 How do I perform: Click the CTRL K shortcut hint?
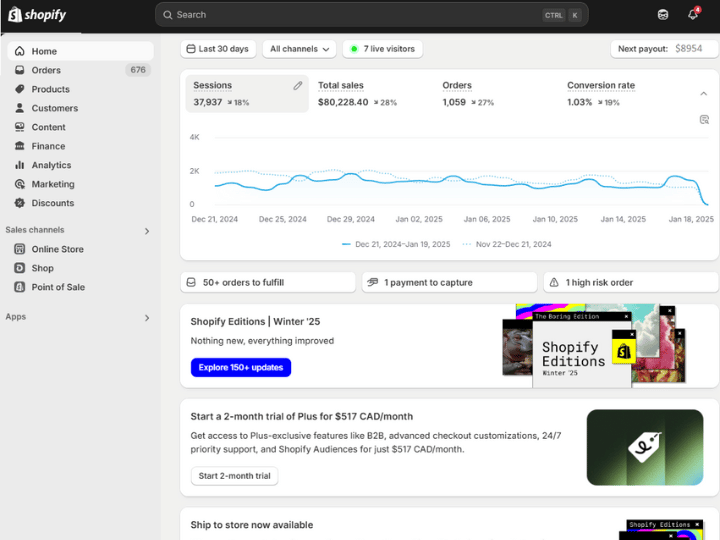[562, 15]
